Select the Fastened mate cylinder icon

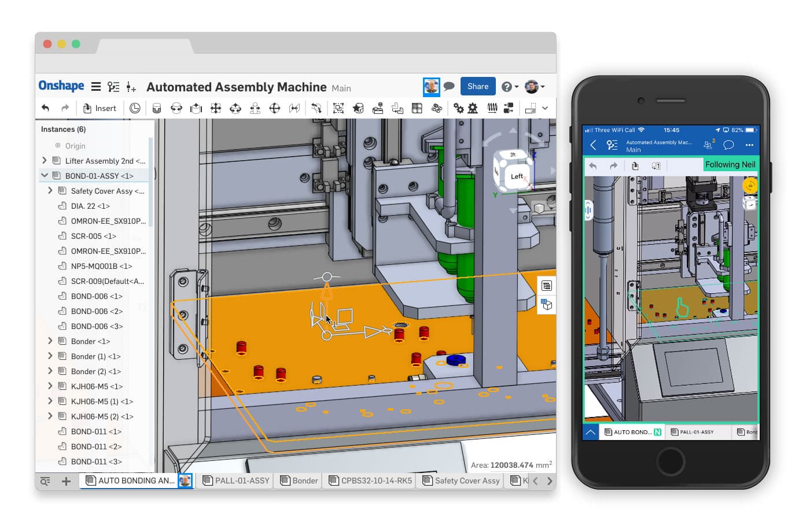157,108
